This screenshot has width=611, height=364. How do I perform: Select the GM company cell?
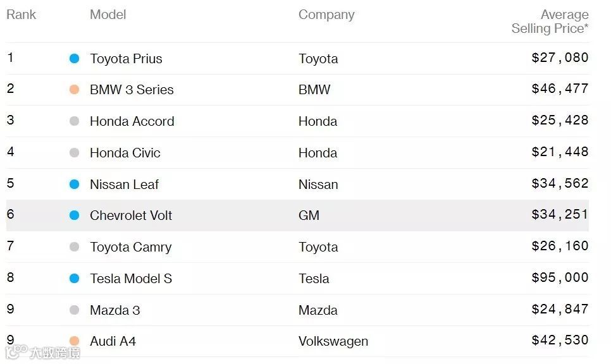pos(309,215)
